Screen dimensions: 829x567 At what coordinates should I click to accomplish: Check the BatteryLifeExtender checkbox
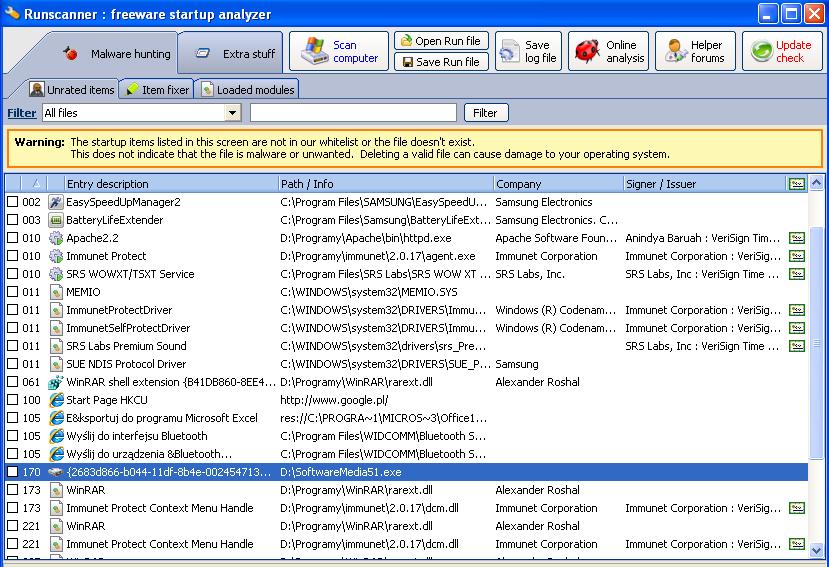(x=13, y=220)
